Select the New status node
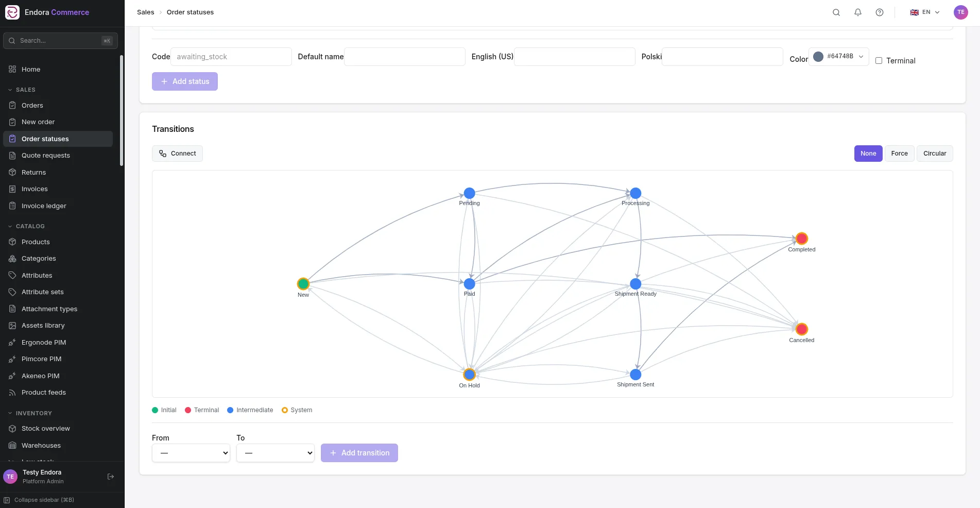Viewport: 980px width, 508px height. click(303, 284)
